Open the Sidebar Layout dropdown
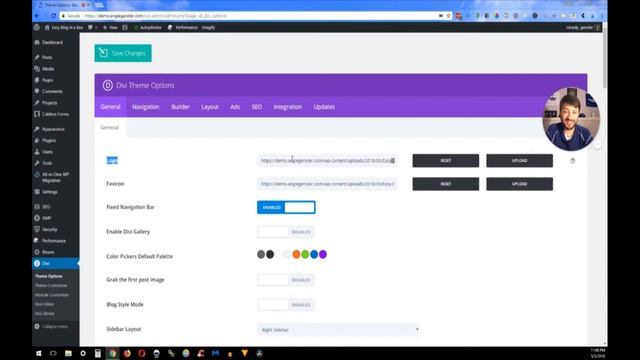 pos(338,329)
